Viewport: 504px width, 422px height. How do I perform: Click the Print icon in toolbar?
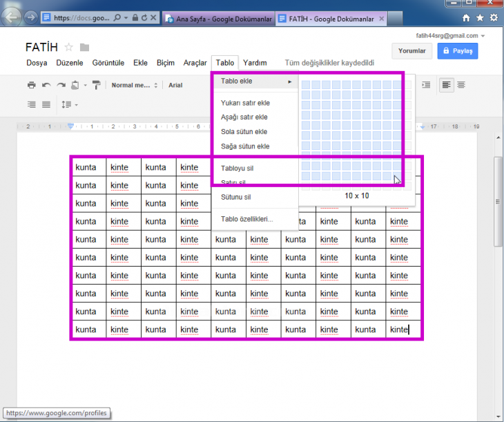(31, 85)
